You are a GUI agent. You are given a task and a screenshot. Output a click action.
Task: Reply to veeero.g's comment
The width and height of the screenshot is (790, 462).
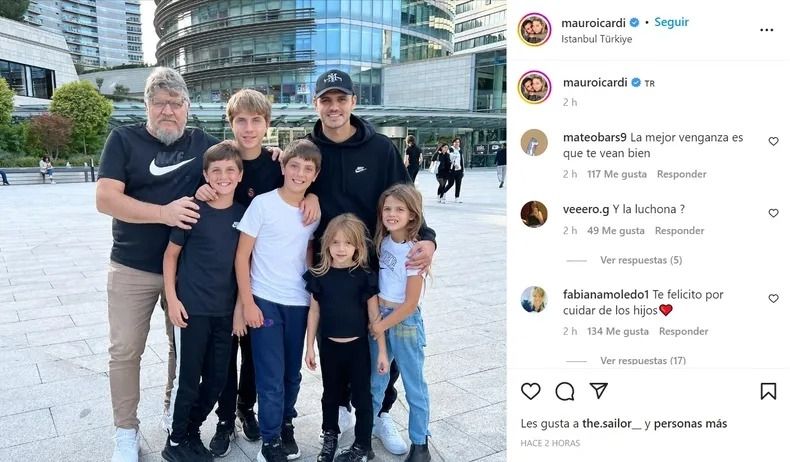point(679,230)
